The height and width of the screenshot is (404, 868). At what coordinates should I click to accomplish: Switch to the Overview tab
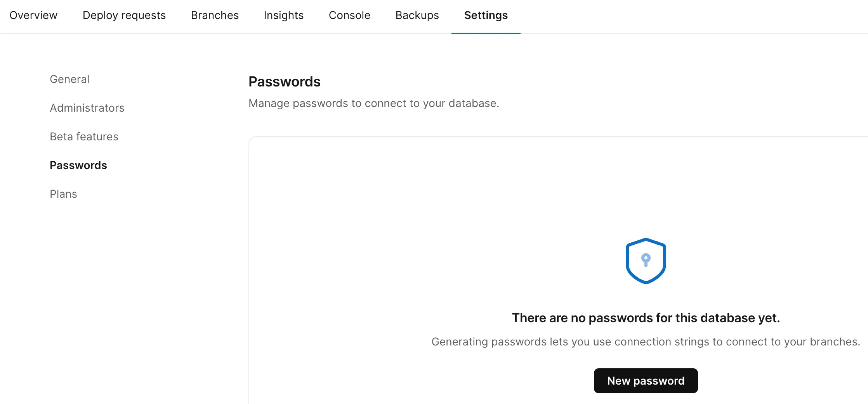point(33,16)
